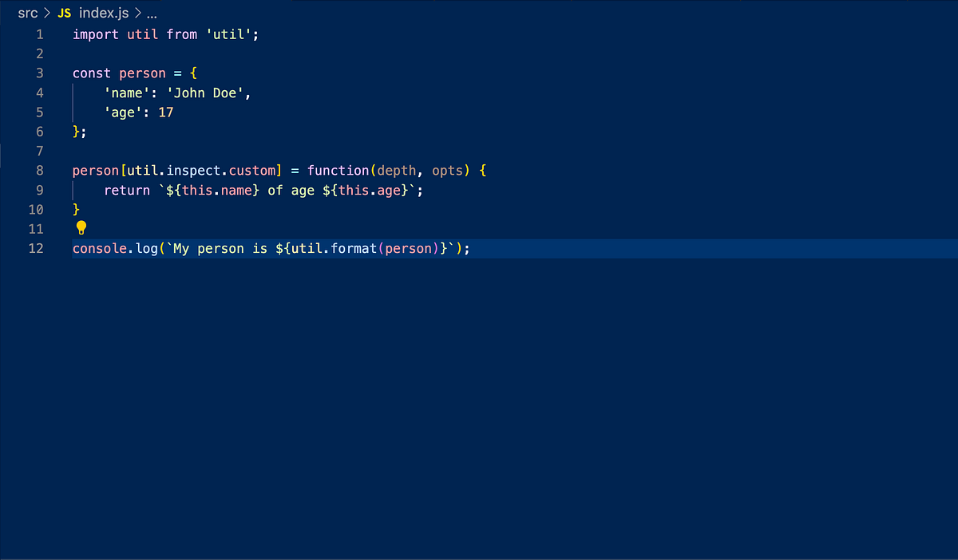Click the 'person' constant name on line 3

142,73
